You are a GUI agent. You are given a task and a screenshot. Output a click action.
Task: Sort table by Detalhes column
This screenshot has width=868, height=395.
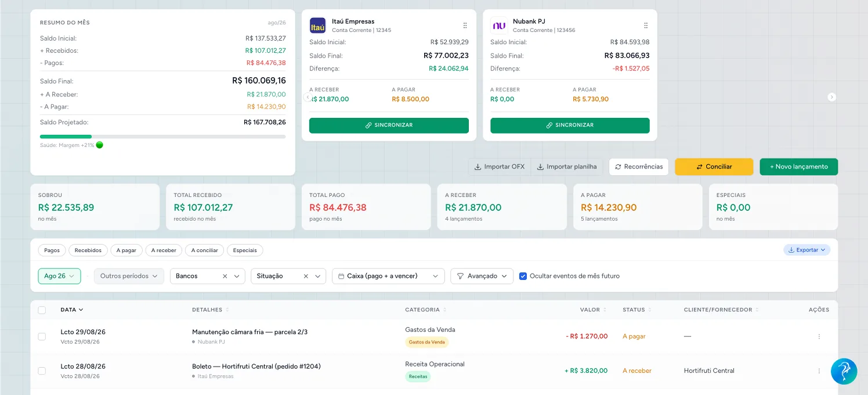pos(210,310)
